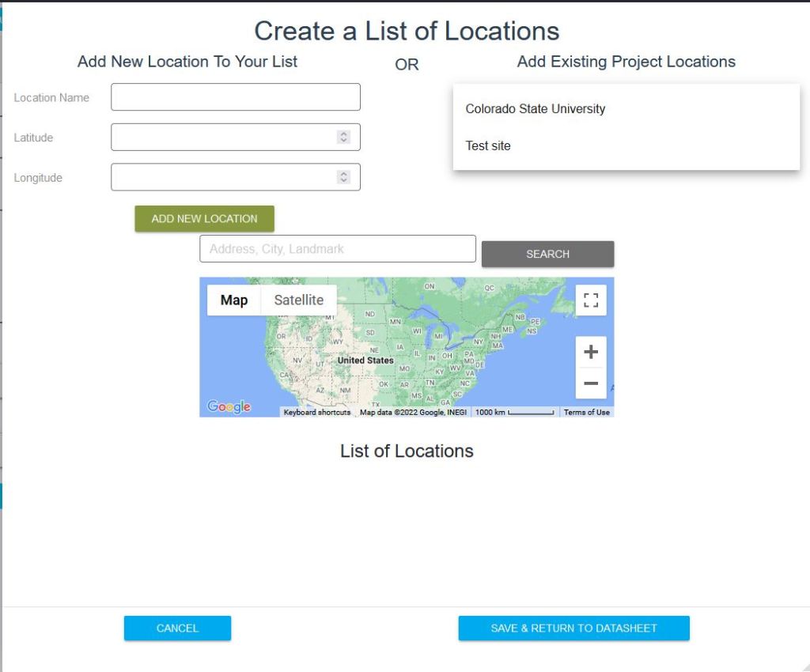The width and height of the screenshot is (810, 672).
Task: Focus the Location Name input field
Action: coord(235,97)
